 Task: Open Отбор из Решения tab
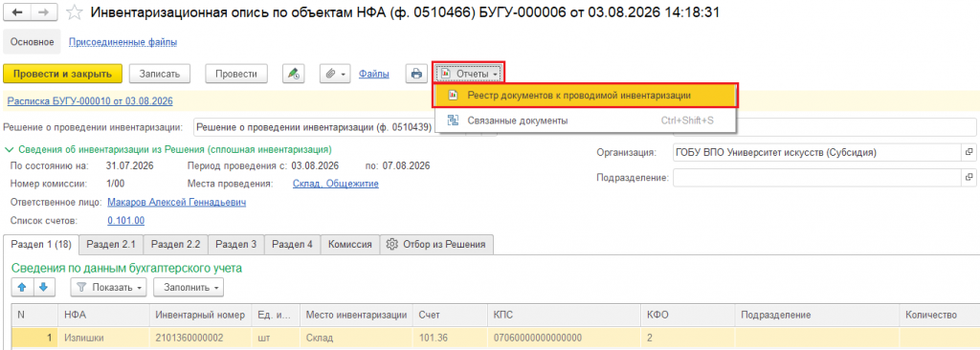[436, 245]
